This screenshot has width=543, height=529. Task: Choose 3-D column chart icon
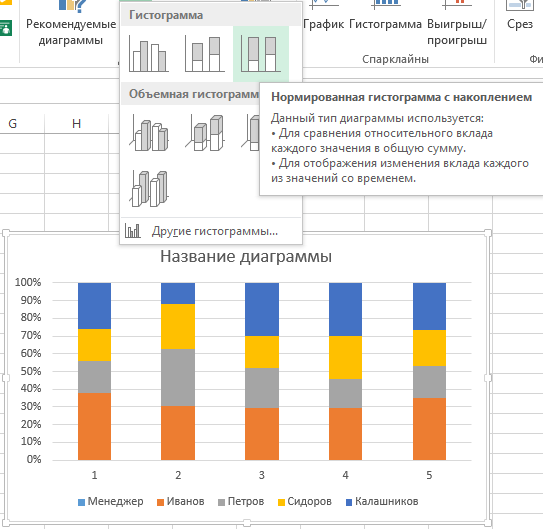[149, 189]
